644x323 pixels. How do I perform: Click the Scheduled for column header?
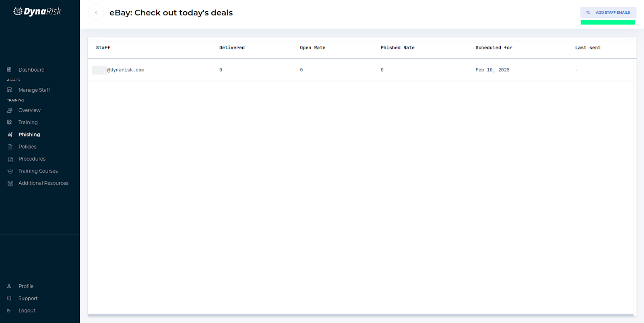point(494,48)
